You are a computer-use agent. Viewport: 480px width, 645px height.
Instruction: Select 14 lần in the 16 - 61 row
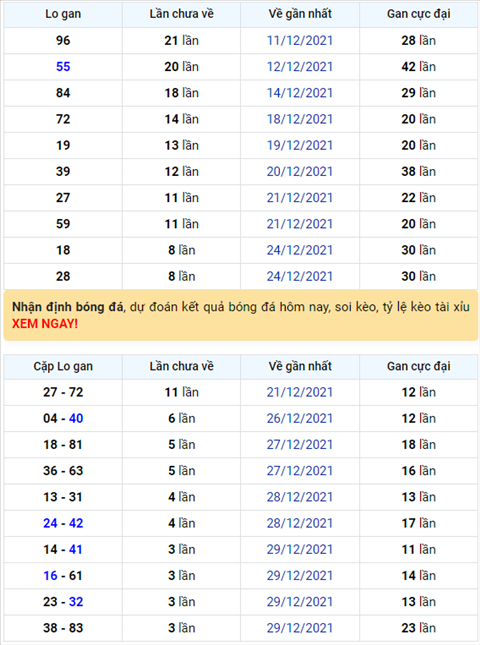(419, 575)
